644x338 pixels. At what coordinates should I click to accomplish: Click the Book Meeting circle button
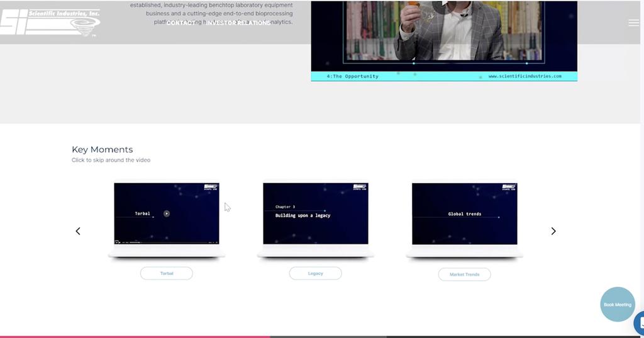[x=617, y=305]
